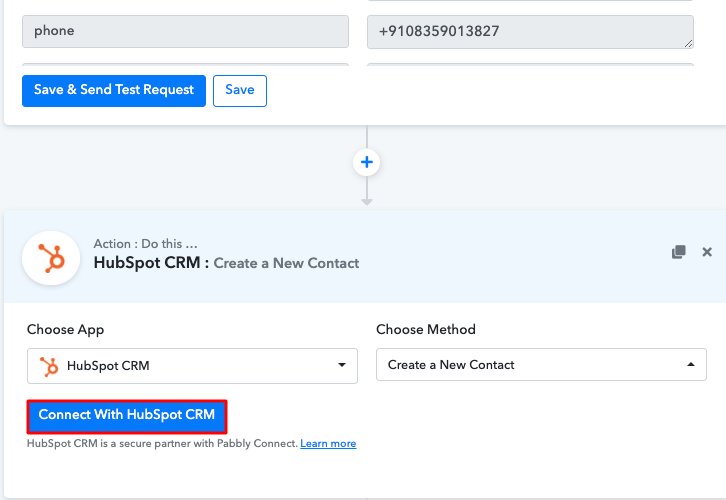Click the Choose Method label

tap(426, 330)
